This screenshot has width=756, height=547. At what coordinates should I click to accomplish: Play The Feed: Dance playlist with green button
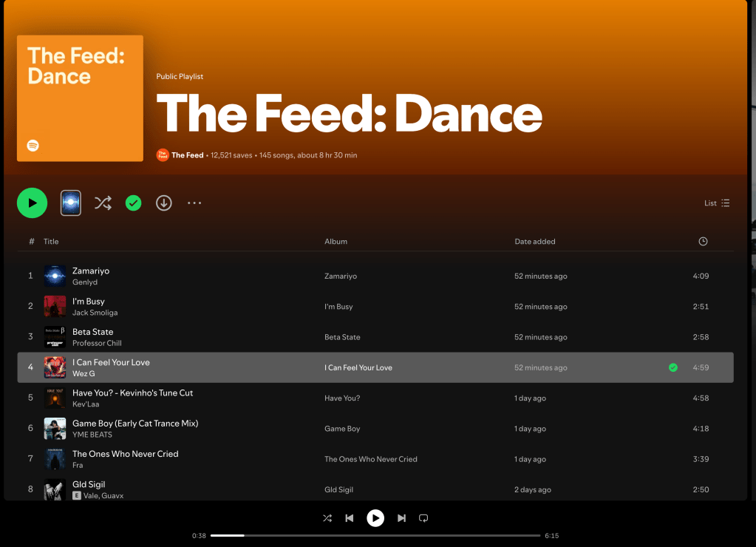click(x=32, y=203)
